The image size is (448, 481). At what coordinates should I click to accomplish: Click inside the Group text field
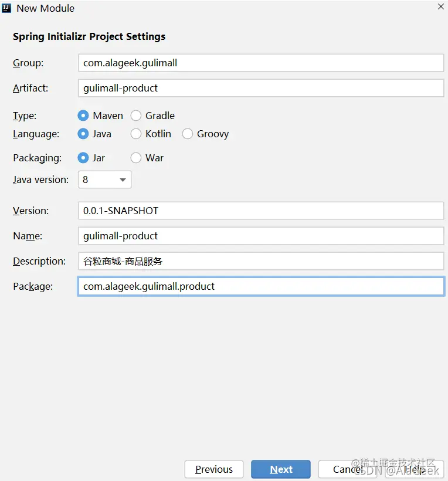click(261, 63)
